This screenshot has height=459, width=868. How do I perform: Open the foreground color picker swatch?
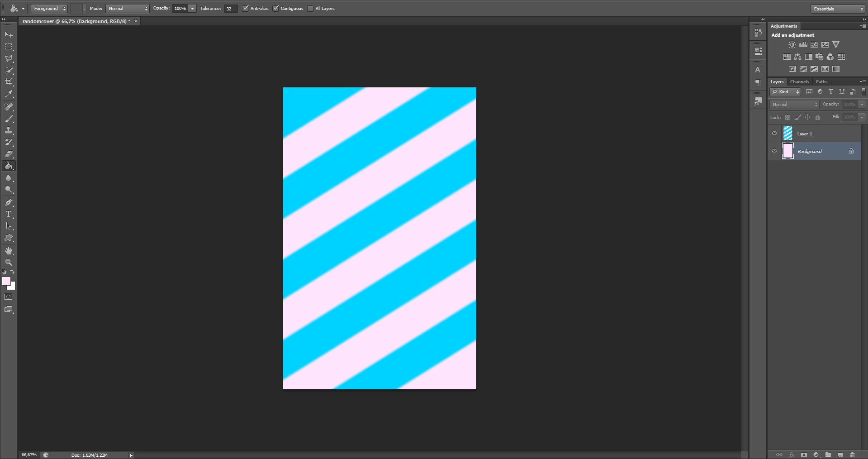(x=6, y=281)
